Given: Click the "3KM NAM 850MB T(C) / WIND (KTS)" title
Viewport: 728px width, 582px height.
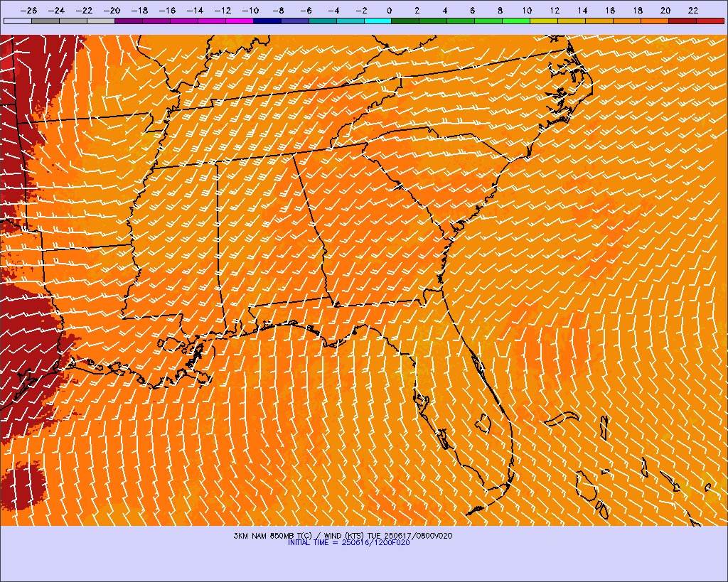Looking at the screenshot, I should click(x=299, y=536).
